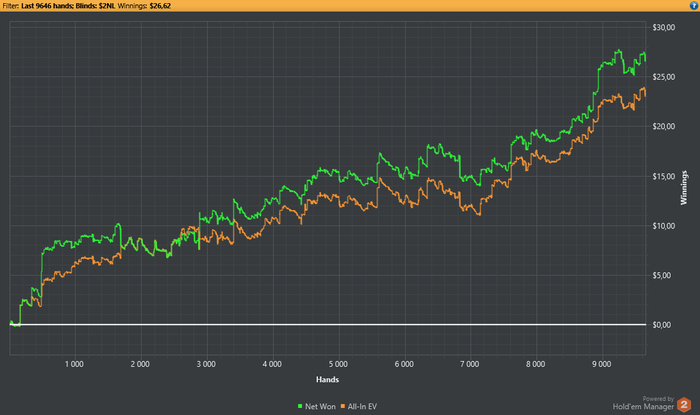The height and width of the screenshot is (415, 700).
Task: Click the 'Winnings: $26,62' summary text
Action: click(x=144, y=6)
